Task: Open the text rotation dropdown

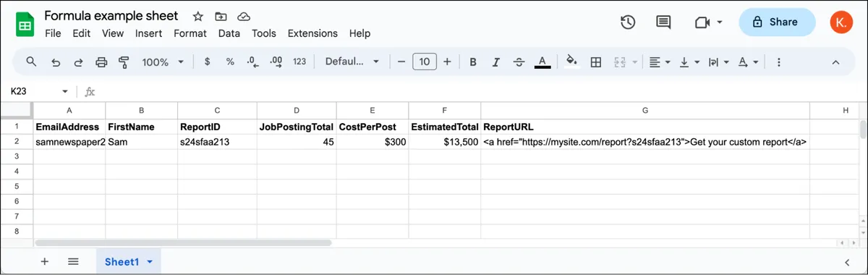Action: tap(748, 62)
